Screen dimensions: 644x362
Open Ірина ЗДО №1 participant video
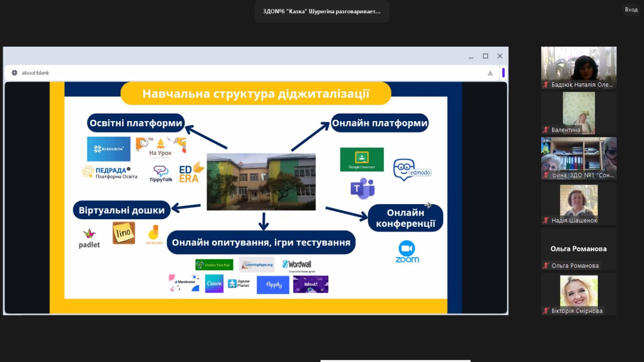coord(579,158)
